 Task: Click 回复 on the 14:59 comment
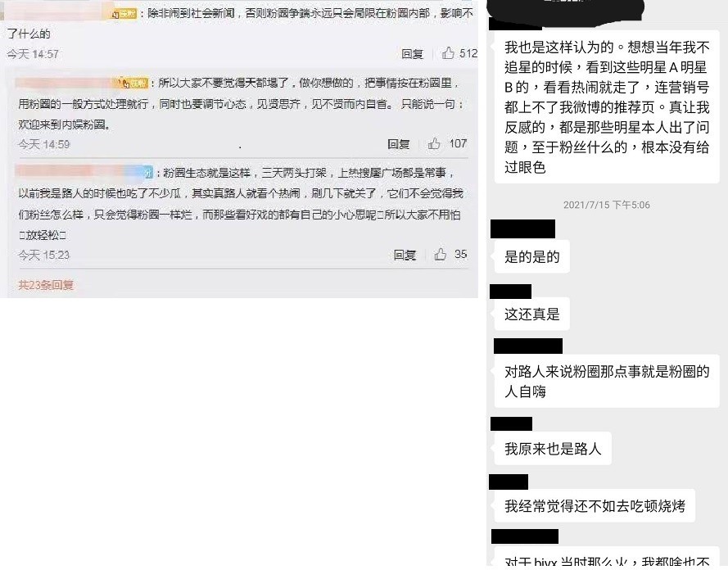[x=398, y=144]
